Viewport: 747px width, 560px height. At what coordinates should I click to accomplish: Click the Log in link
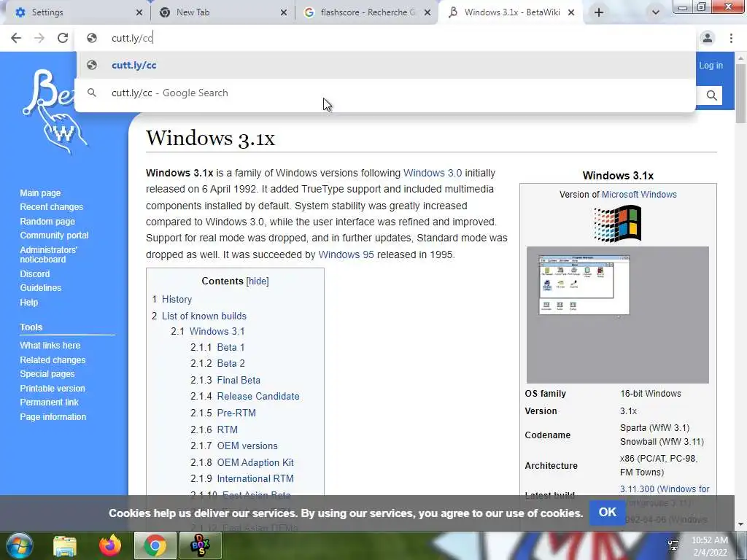[x=711, y=66]
